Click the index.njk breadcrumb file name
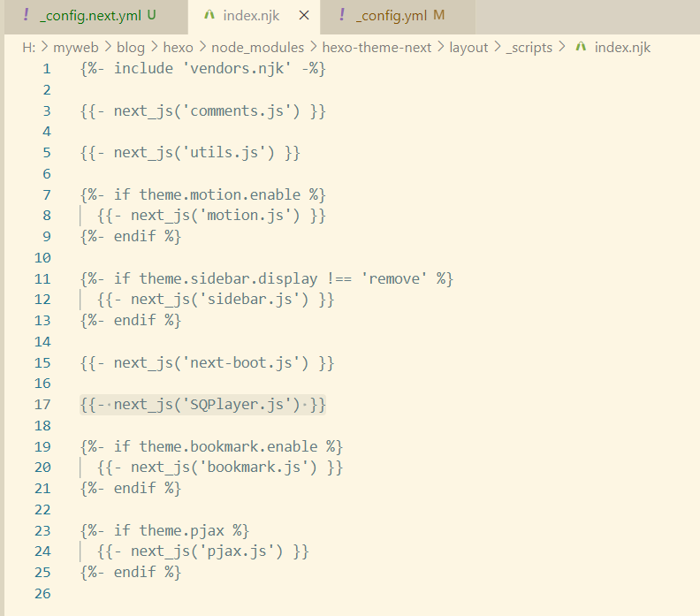The width and height of the screenshot is (700, 616). 622,48
